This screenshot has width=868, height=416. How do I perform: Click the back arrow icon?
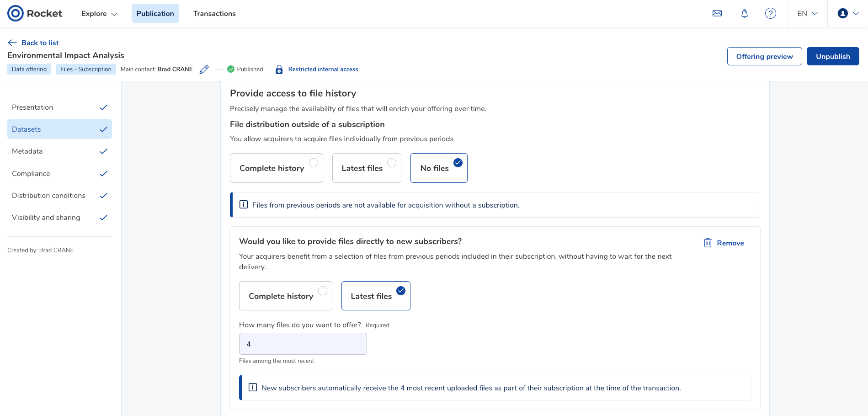[12, 43]
